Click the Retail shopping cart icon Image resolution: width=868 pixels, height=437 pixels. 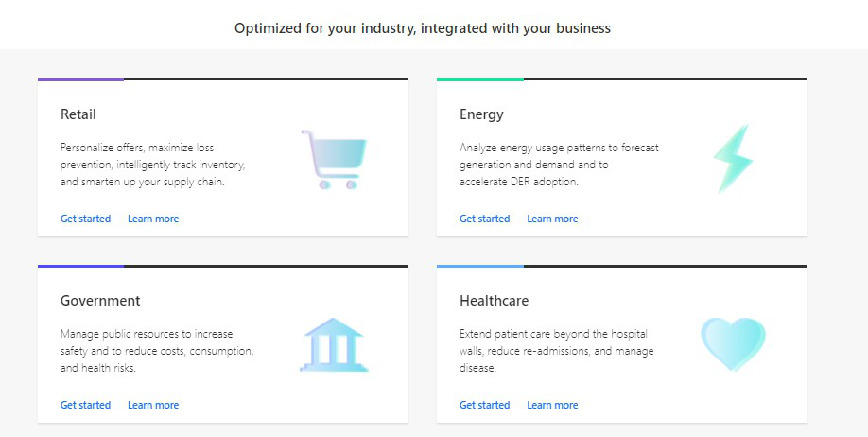click(x=334, y=159)
